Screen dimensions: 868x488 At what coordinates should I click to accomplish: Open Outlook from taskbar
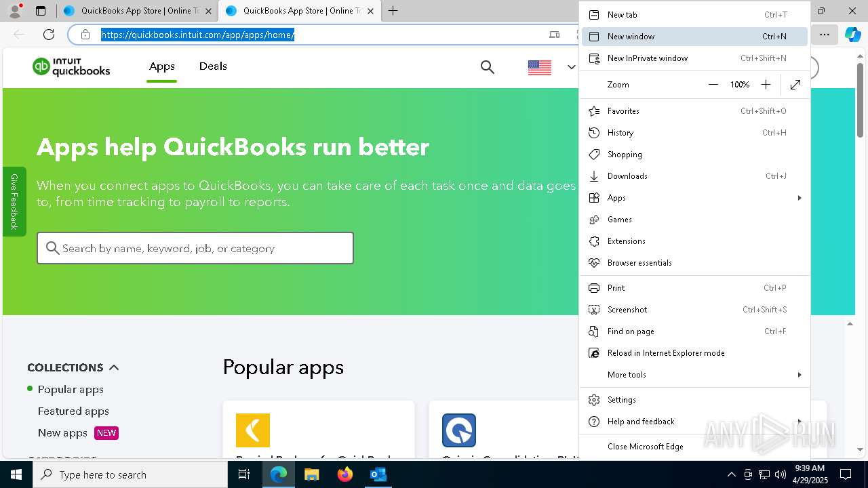pyautogui.click(x=378, y=474)
